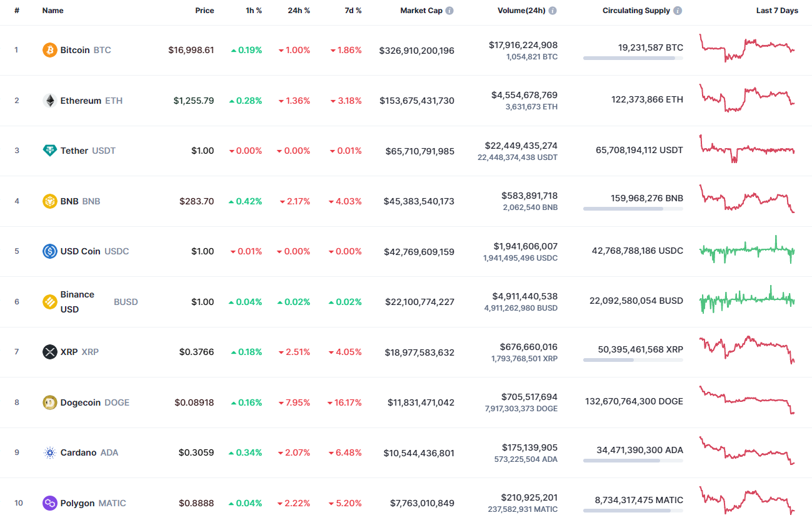The image size is (812, 525).
Task: Sort the table by 24h % change
Action: click(x=299, y=10)
